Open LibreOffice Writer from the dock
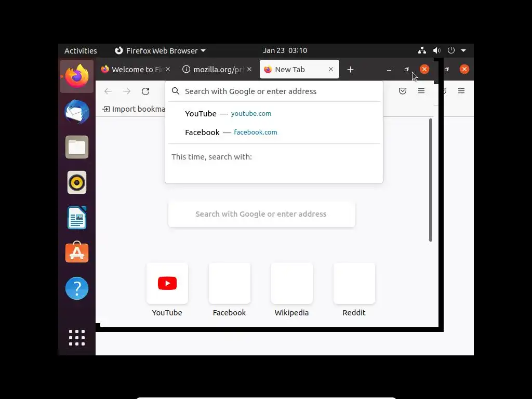This screenshot has height=399, width=532. pyautogui.click(x=77, y=218)
